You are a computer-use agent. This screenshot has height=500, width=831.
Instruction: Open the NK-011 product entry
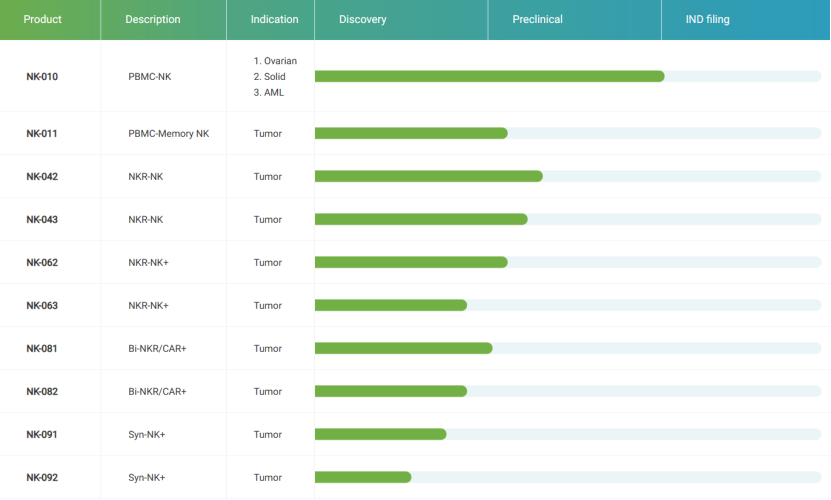(42, 134)
